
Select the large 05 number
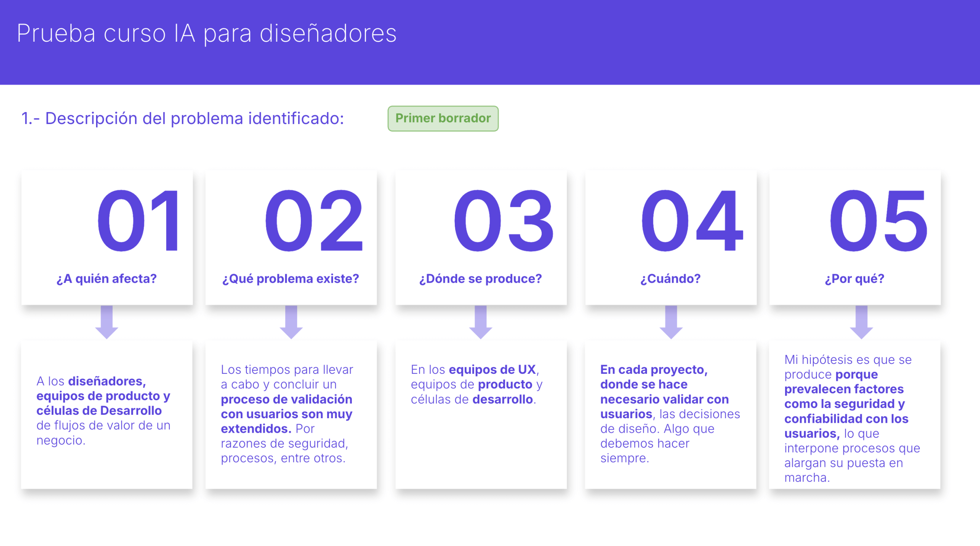point(878,221)
